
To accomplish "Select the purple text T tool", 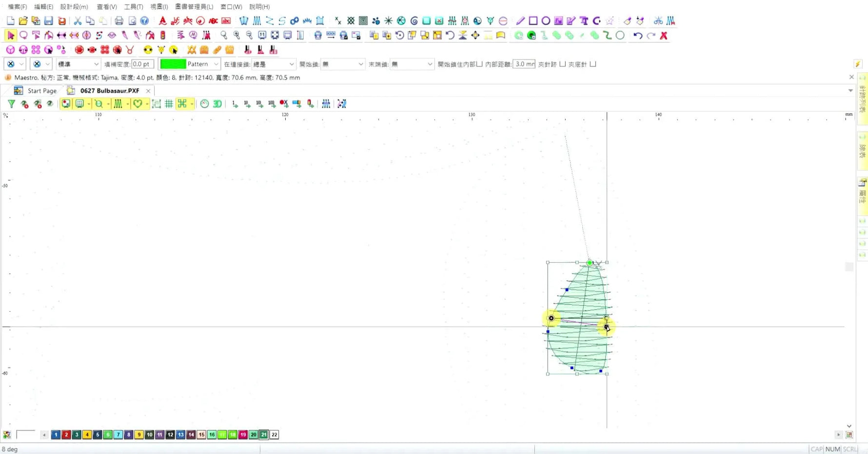I will (584, 20).
